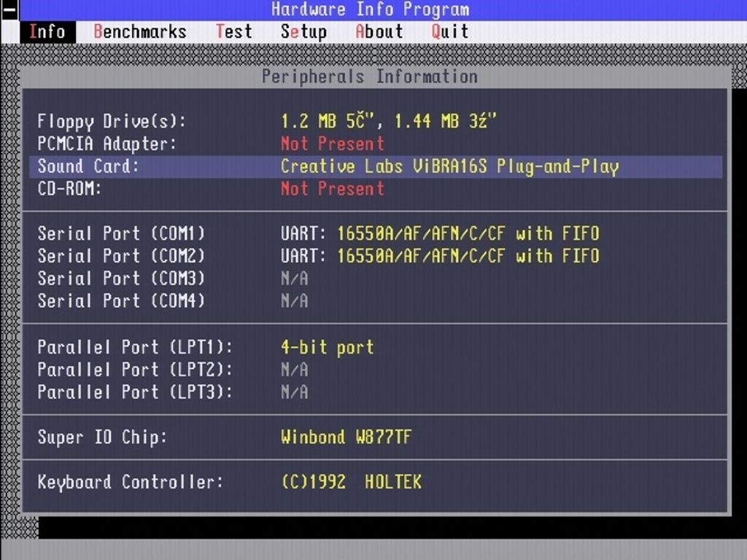Click the 'Peripherals Information' panel title
This screenshot has height=560, width=747.
coord(370,77)
